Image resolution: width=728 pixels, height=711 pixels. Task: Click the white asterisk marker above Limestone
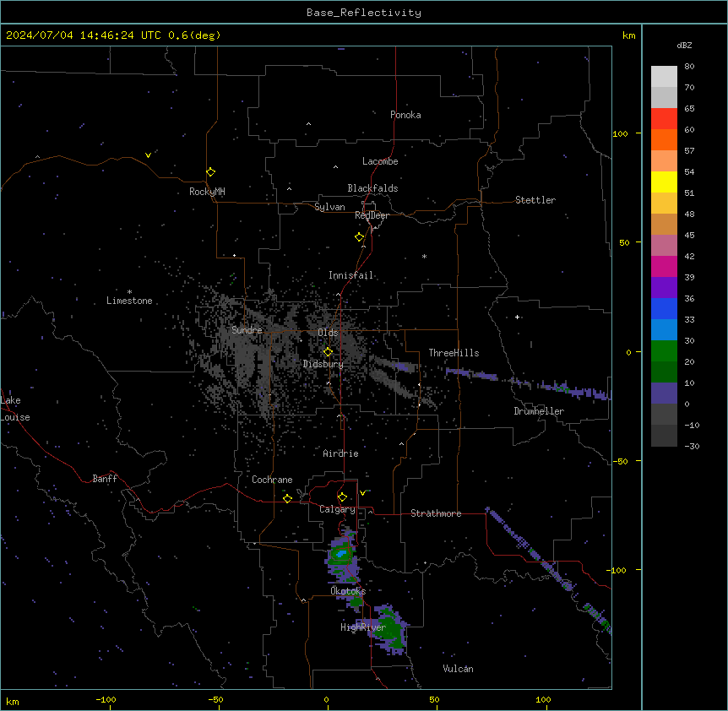[129, 292]
